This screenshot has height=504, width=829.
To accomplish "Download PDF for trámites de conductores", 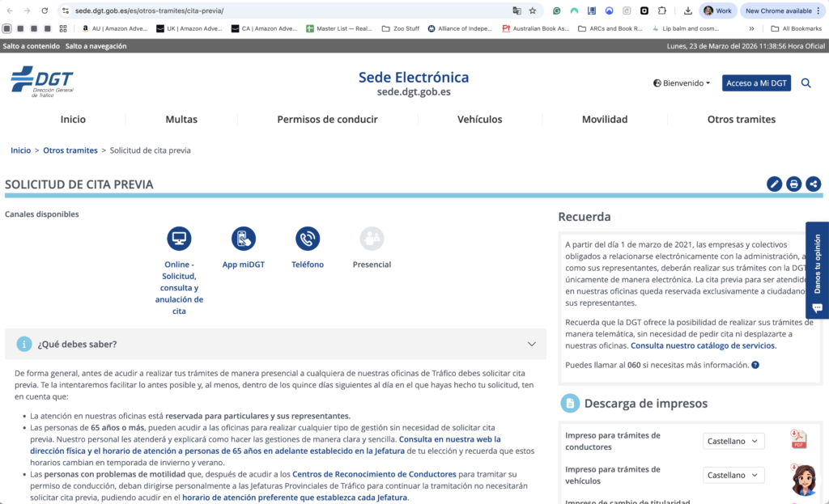I will click(798, 440).
